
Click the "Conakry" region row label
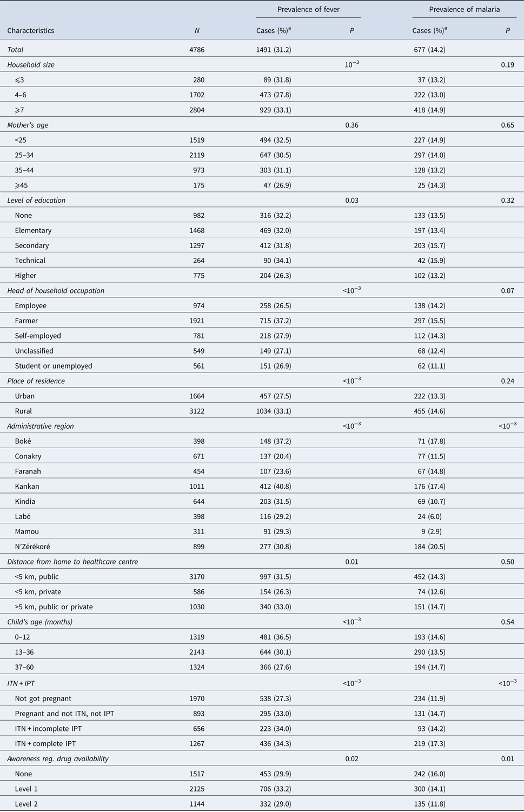28,456
